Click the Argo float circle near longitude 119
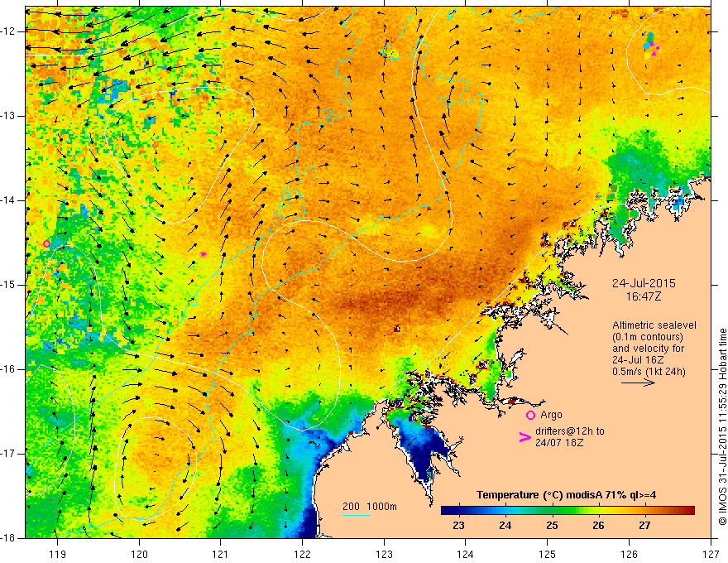Viewport: 728px width, 563px height. pyautogui.click(x=46, y=244)
